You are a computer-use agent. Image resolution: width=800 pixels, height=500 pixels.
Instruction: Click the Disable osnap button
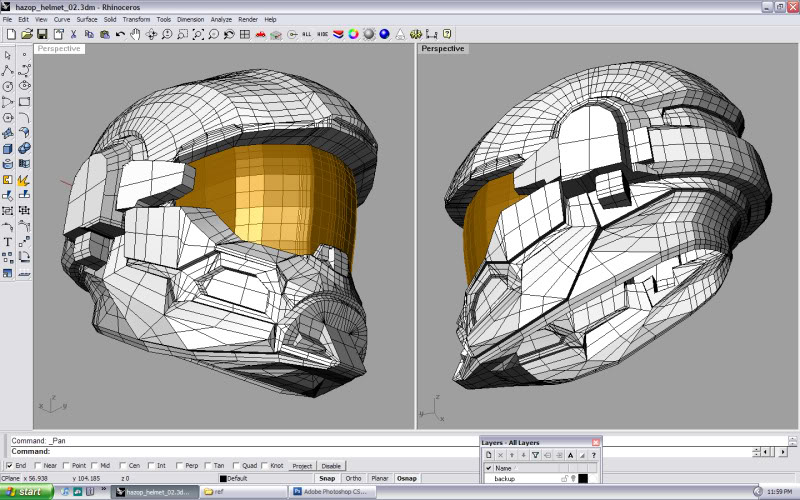[331, 466]
